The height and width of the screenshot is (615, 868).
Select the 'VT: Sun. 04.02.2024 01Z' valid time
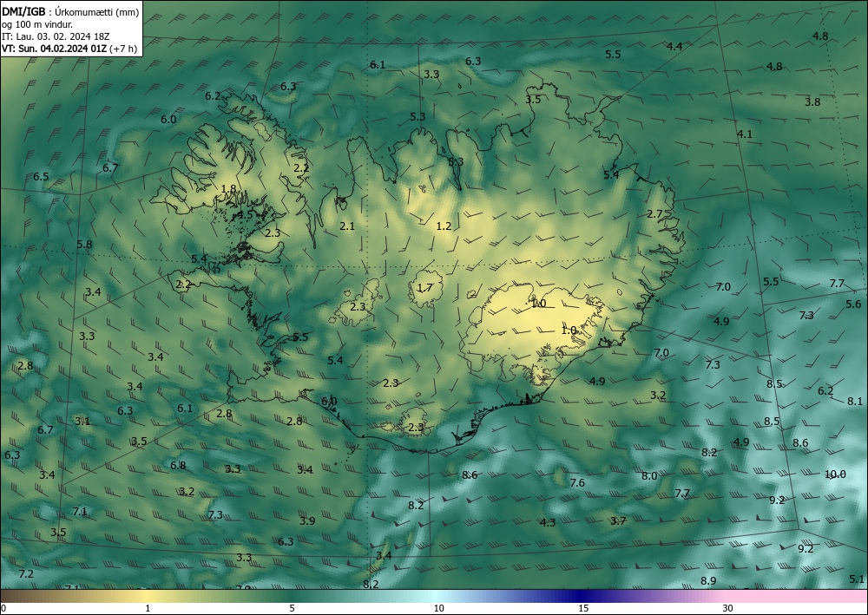[55, 49]
